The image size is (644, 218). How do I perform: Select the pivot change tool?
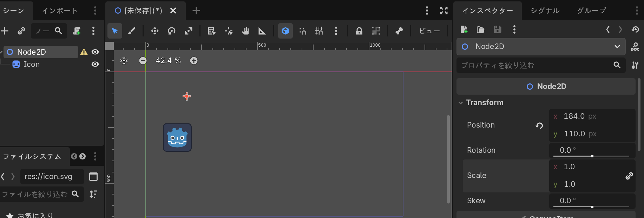pos(229,31)
